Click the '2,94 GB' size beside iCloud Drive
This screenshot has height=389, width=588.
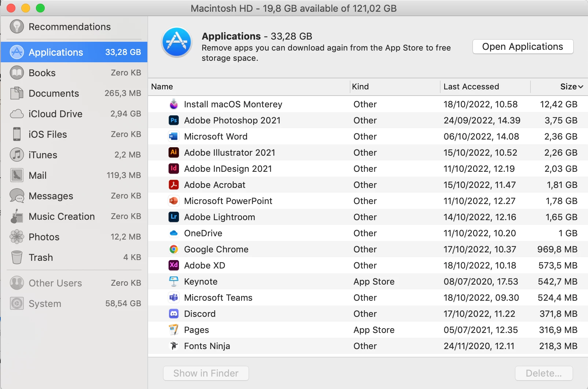(126, 114)
